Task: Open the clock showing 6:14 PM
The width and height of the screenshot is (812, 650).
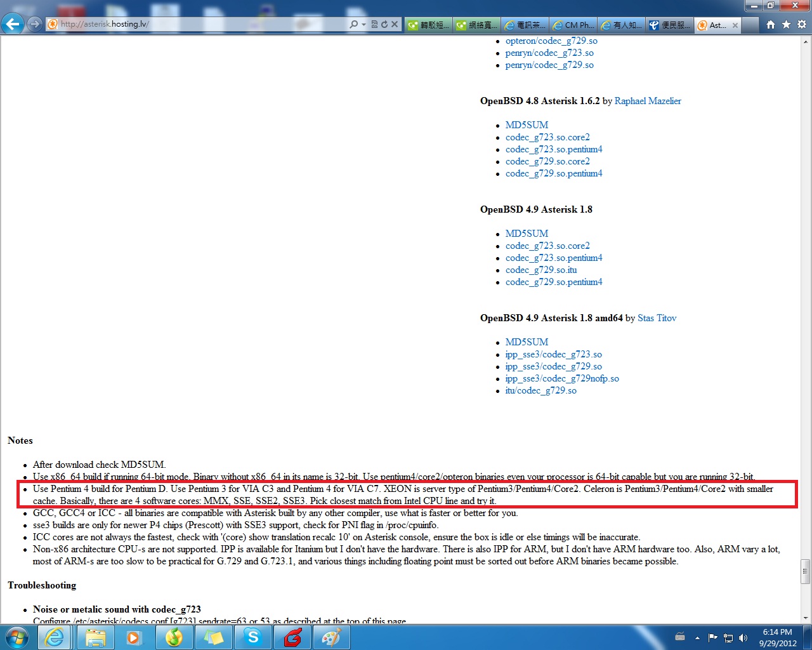Action: pyautogui.click(x=778, y=637)
